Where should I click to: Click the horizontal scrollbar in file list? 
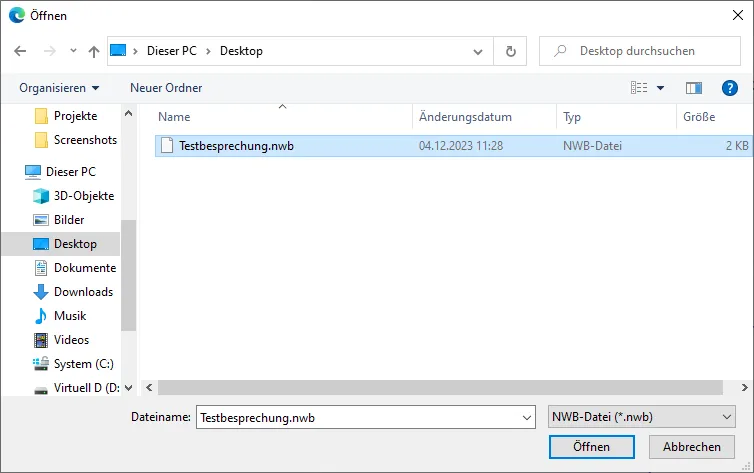[440, 387]
